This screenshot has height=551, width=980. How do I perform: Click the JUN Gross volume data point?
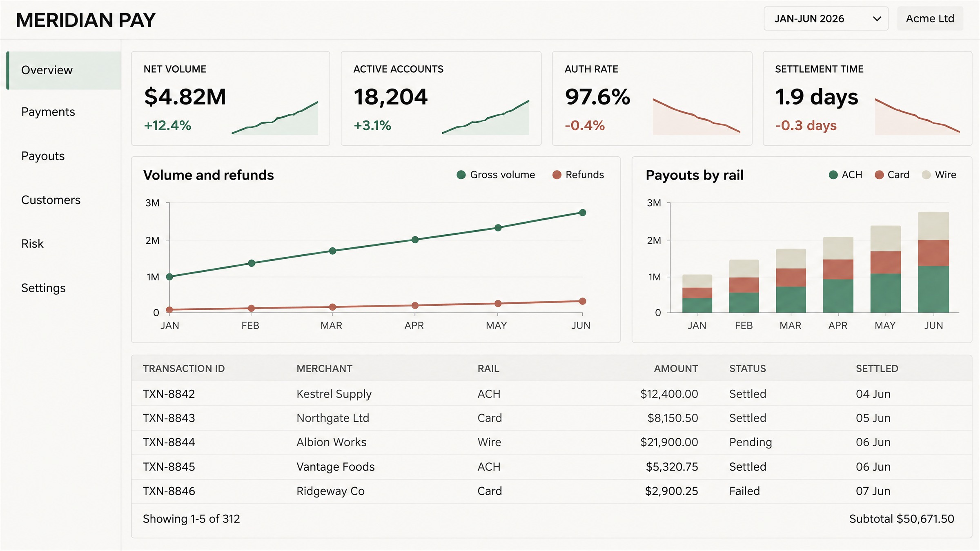[583, 213]
